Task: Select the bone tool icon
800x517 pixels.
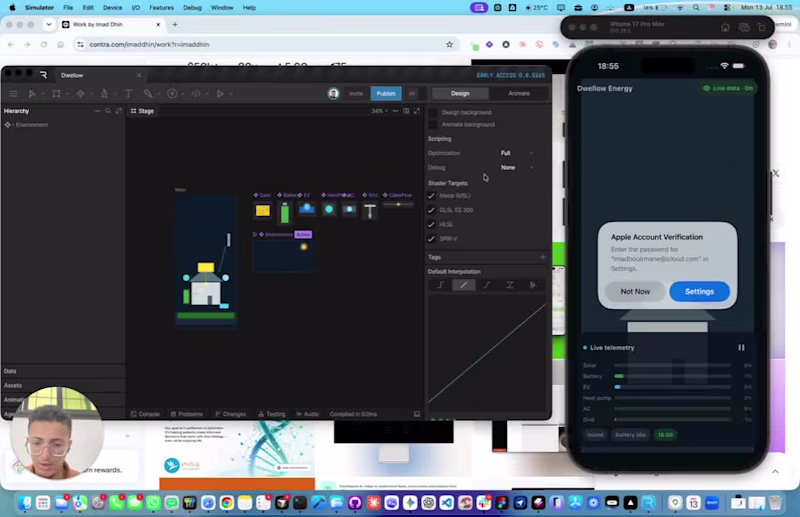Action: [147, 93]
